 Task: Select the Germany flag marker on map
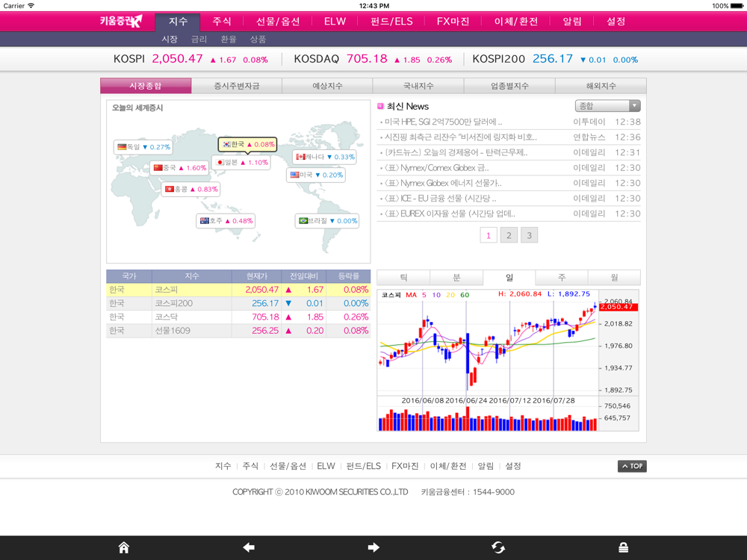143,147
